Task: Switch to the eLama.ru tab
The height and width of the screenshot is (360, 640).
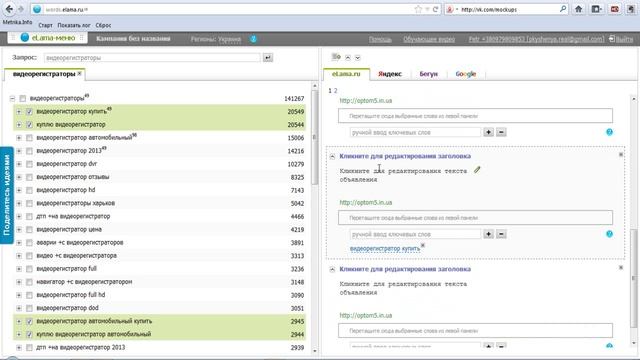Action: click(346, 74)
